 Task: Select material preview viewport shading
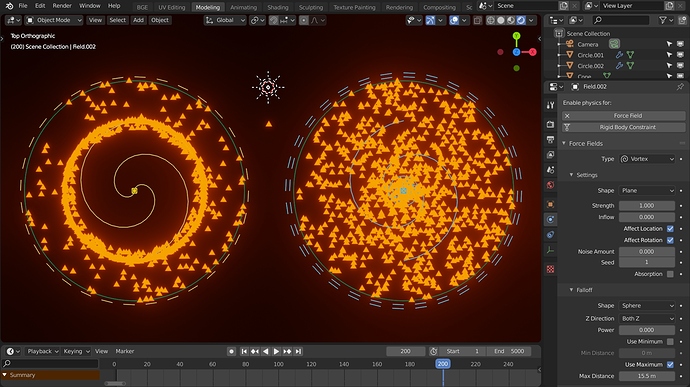click(x=511, y=20)
